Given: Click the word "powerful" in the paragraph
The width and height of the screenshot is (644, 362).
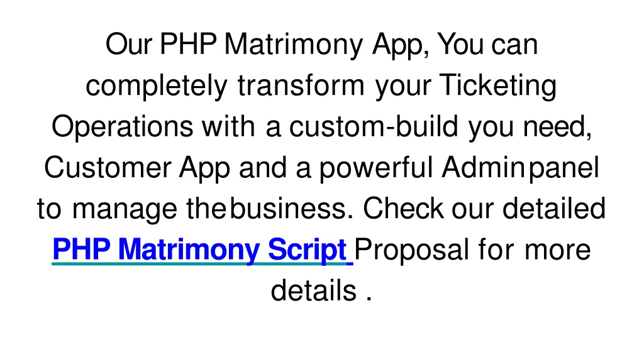Looking at the screenshot, I should pyautogui.click(x=376, y=168).
